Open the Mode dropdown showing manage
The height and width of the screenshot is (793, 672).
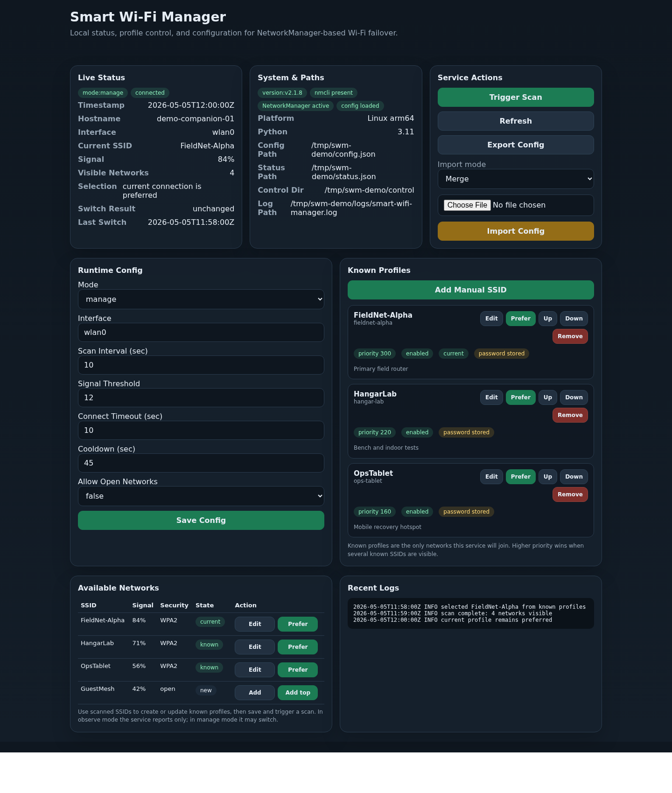(x=201, y=299)
